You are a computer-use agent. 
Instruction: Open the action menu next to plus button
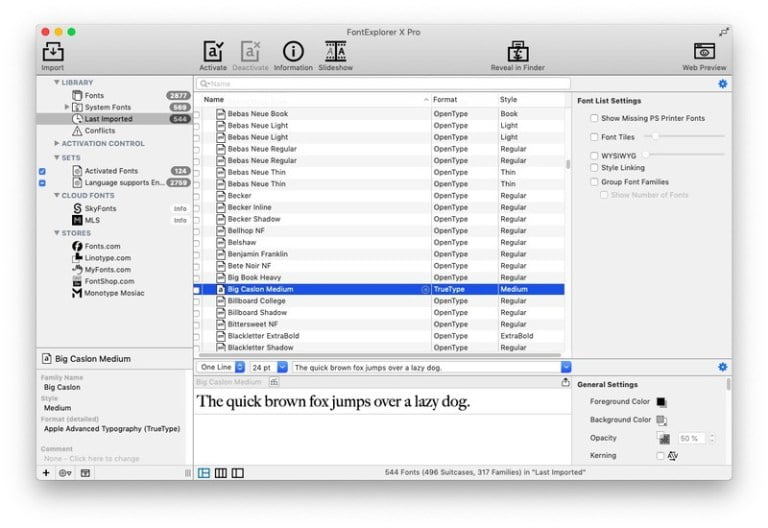click(65, 473)
